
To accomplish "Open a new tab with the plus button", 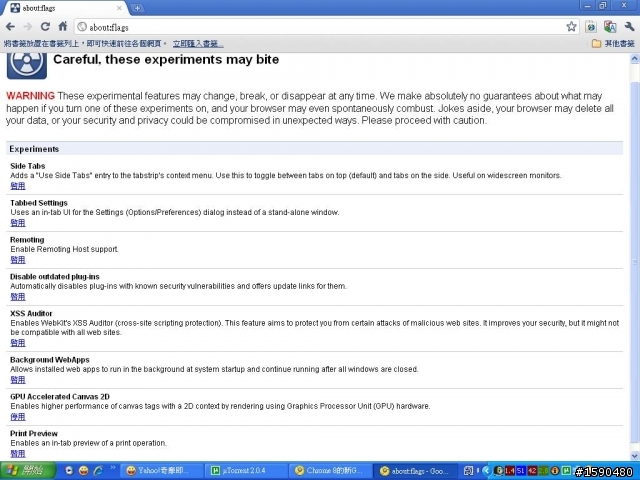I will point(137,8).
